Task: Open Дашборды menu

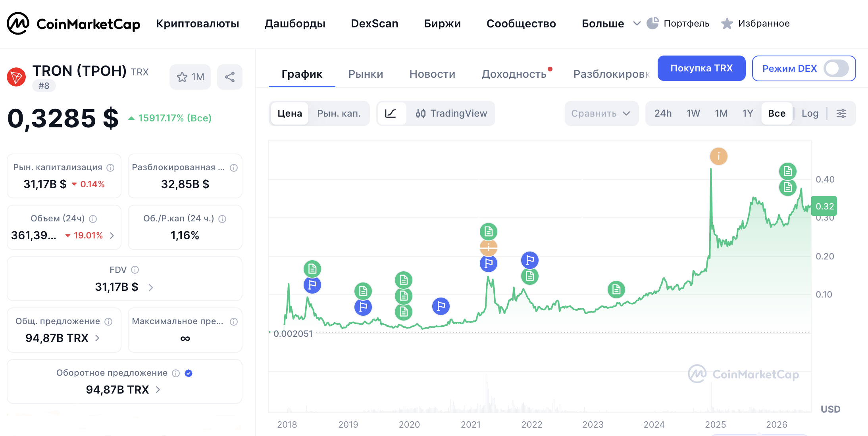Action: (x=295, y=24)
